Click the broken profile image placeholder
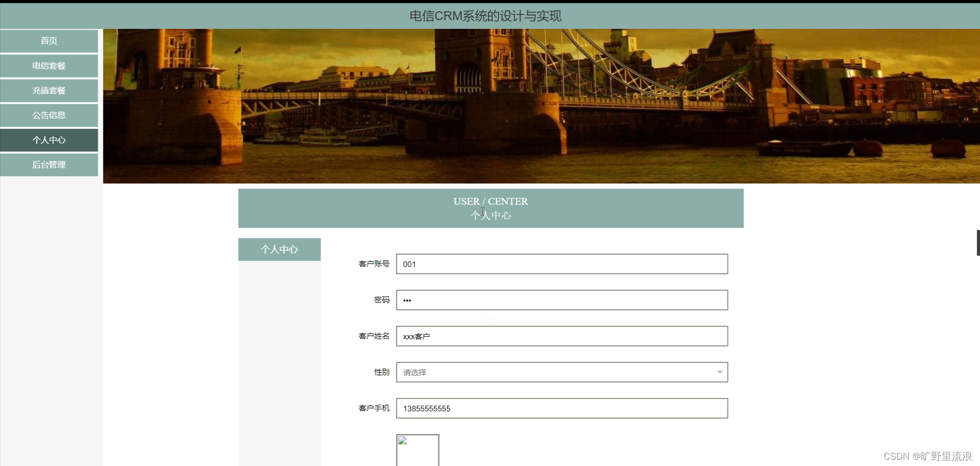This screenshot has height=466, width=980. pos(417,450)
